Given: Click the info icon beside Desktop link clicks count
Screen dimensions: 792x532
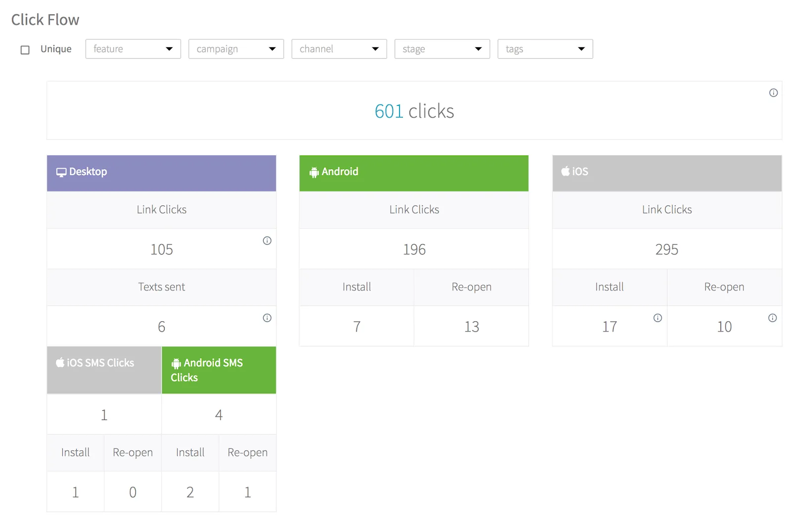Looking at the screenshot, I should [x=267, y=241].
